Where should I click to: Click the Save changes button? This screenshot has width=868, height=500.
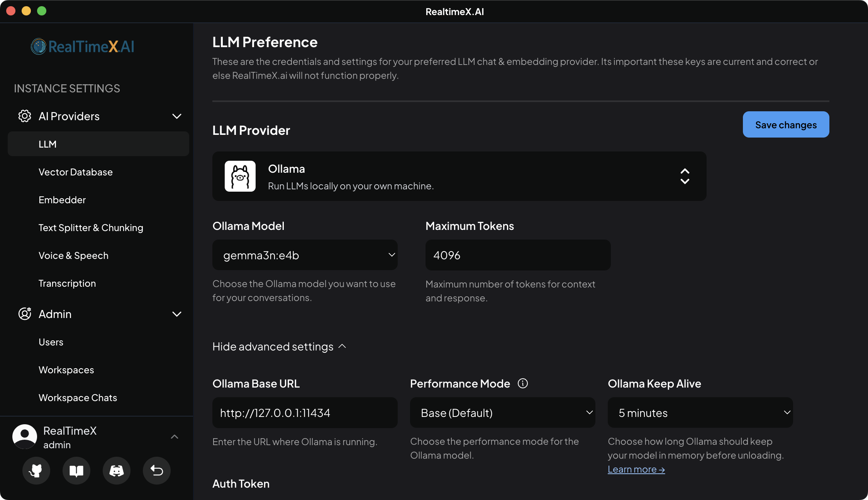click(786, 124)
